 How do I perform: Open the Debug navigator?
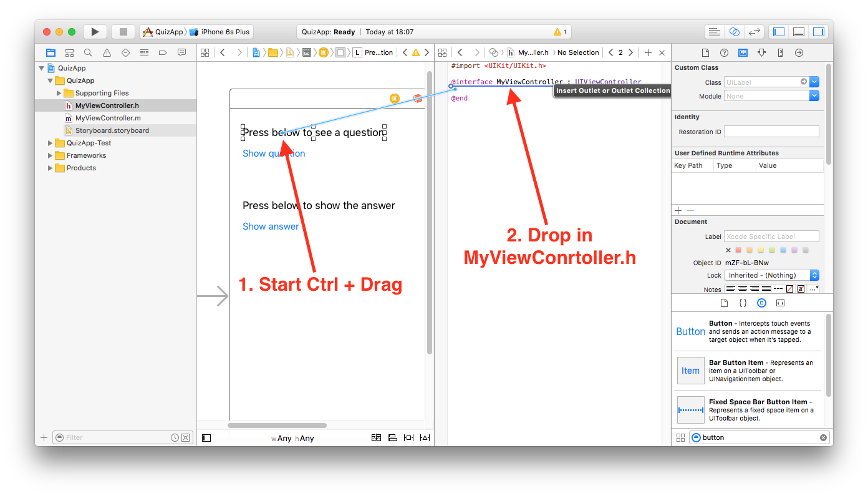(144, 52)
